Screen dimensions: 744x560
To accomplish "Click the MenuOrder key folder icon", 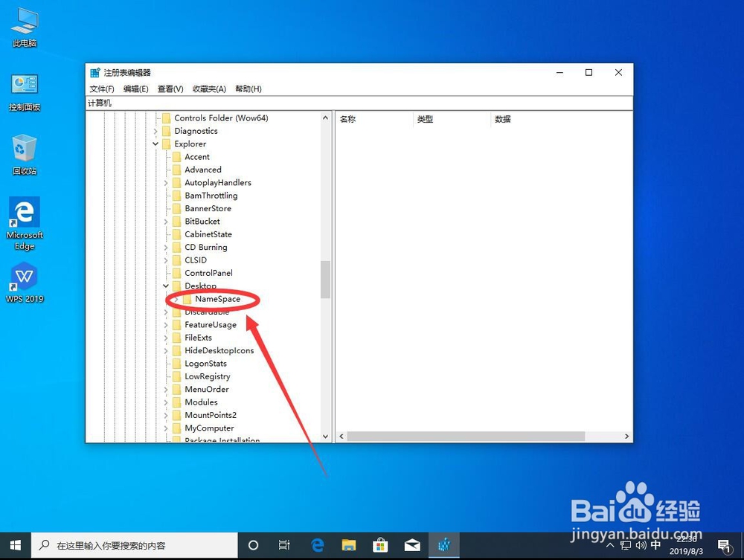I will point(176,389).
